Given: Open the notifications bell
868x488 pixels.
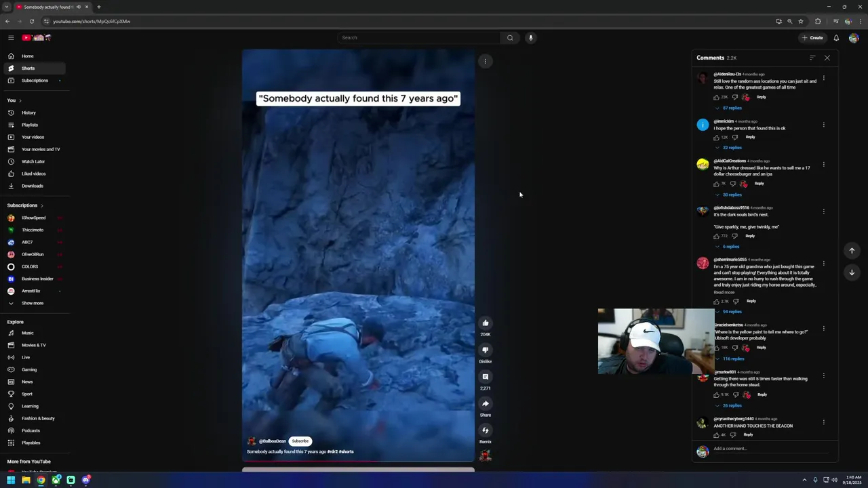Looking at the screenshot, I should coord(836,38).
